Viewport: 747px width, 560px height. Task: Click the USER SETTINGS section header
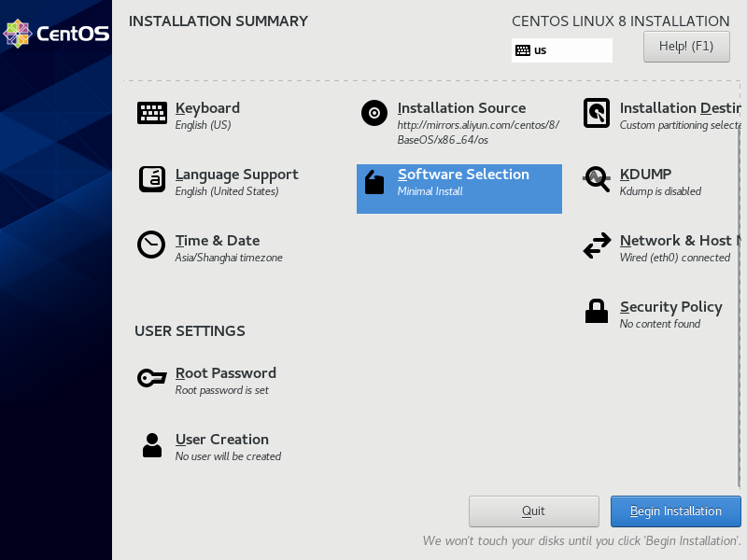point(190,331)
